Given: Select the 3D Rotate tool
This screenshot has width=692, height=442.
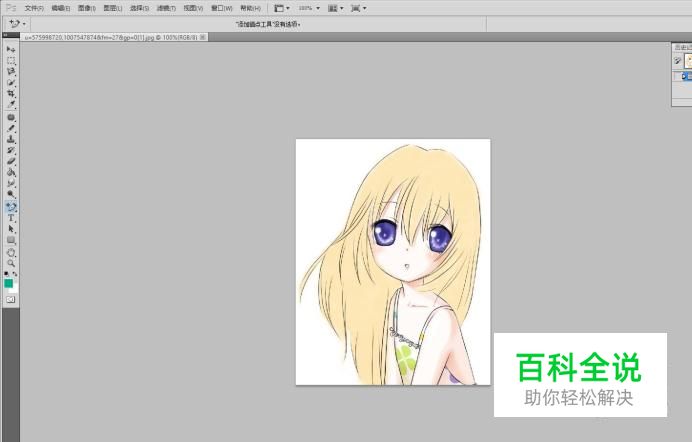Looking at the screenshot, I should pos(11,252).
